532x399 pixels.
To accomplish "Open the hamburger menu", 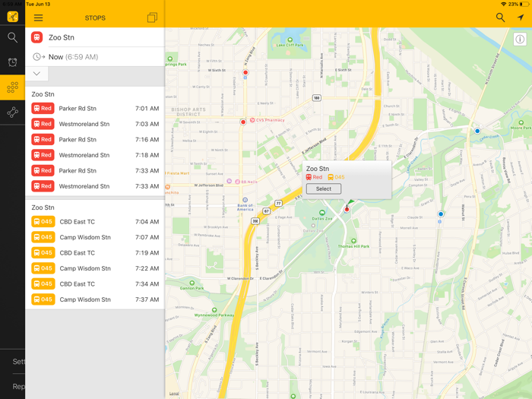I will coord(38,17).
